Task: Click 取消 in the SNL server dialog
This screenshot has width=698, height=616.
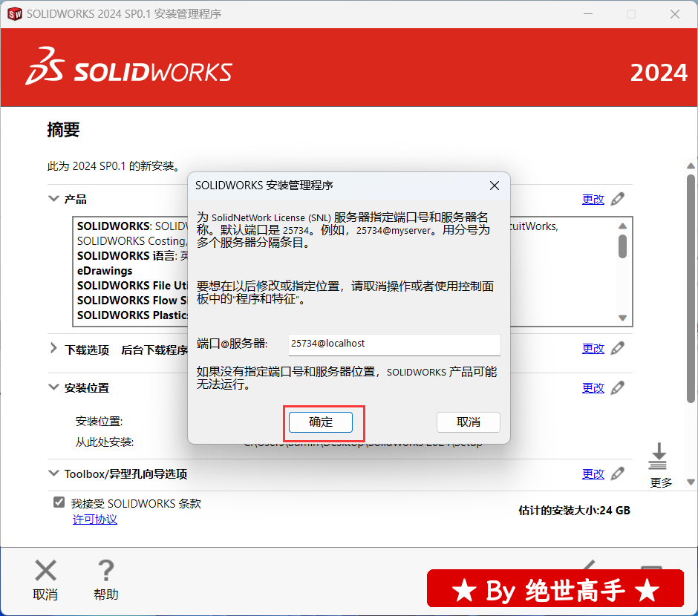Action: click(469, 422)
